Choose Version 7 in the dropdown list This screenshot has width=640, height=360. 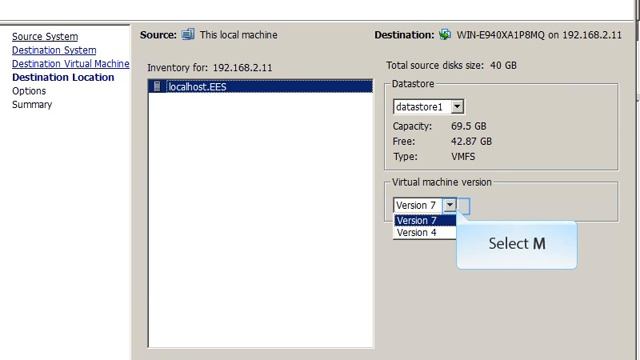[x=424, y=220]
